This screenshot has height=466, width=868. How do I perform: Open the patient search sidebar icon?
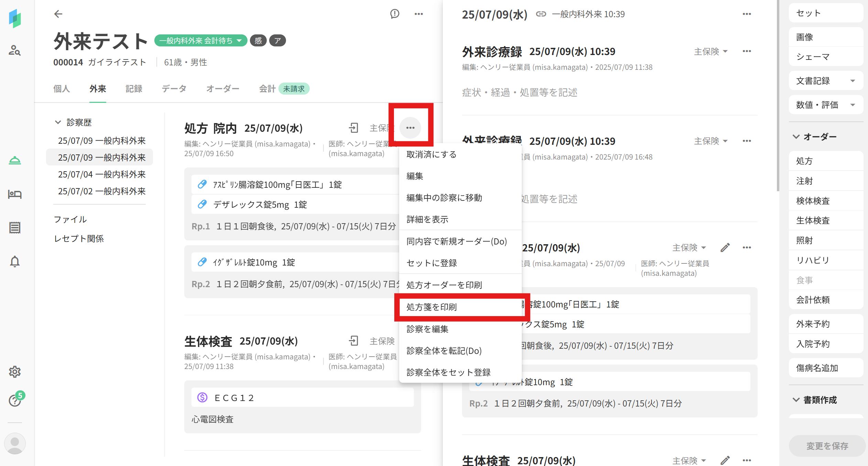[x=14, y=51]
